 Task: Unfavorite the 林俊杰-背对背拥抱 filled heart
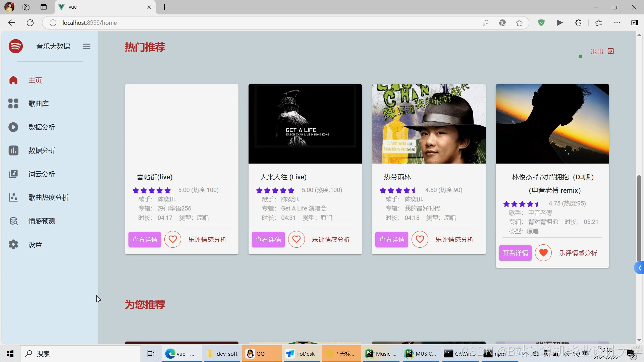tap(543, 253)
